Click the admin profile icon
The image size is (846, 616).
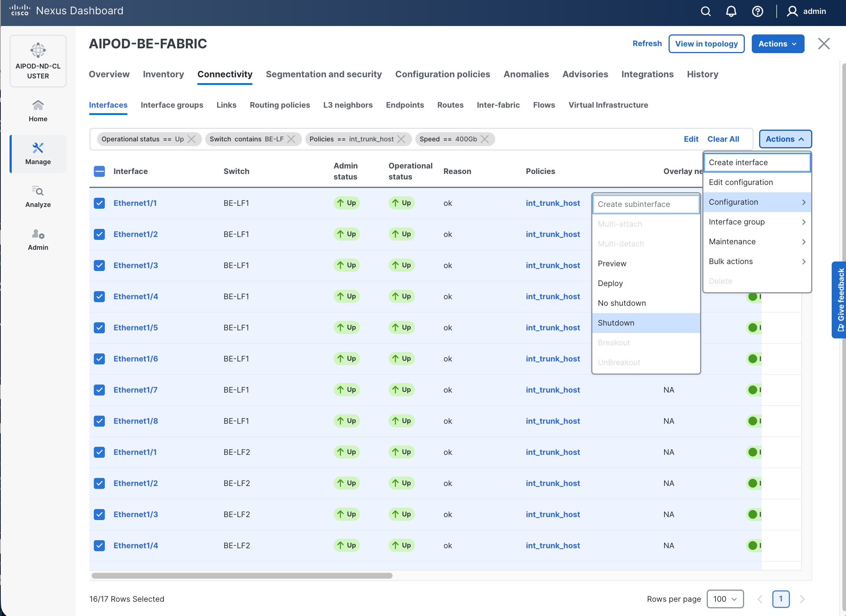792,11
